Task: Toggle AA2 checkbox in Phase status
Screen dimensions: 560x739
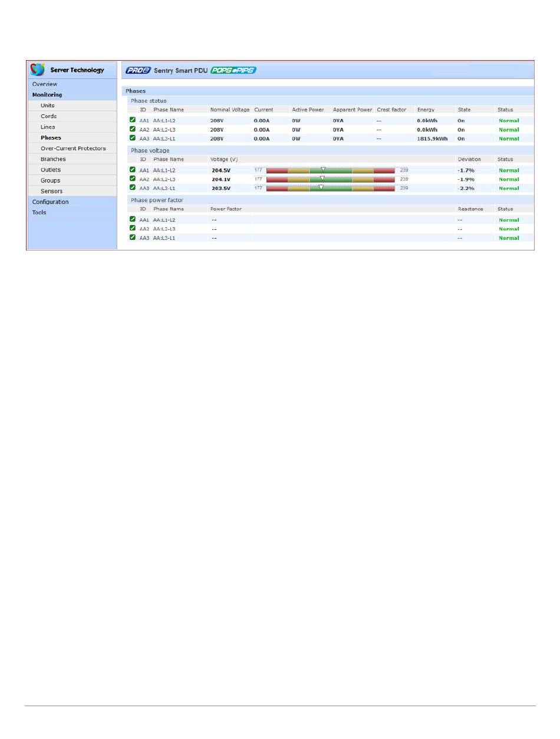Action: pos(133,128)
